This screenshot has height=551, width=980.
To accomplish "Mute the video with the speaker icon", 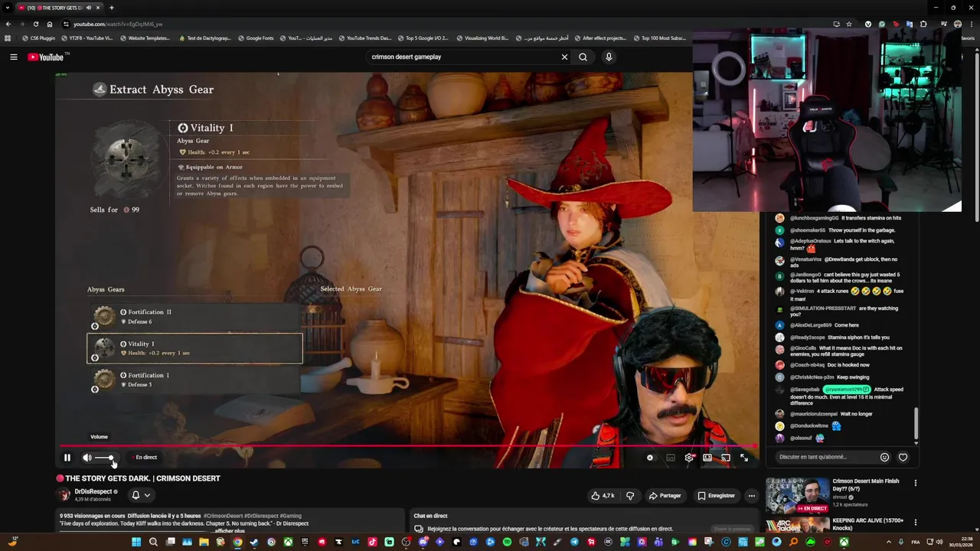I will point(87,458).
